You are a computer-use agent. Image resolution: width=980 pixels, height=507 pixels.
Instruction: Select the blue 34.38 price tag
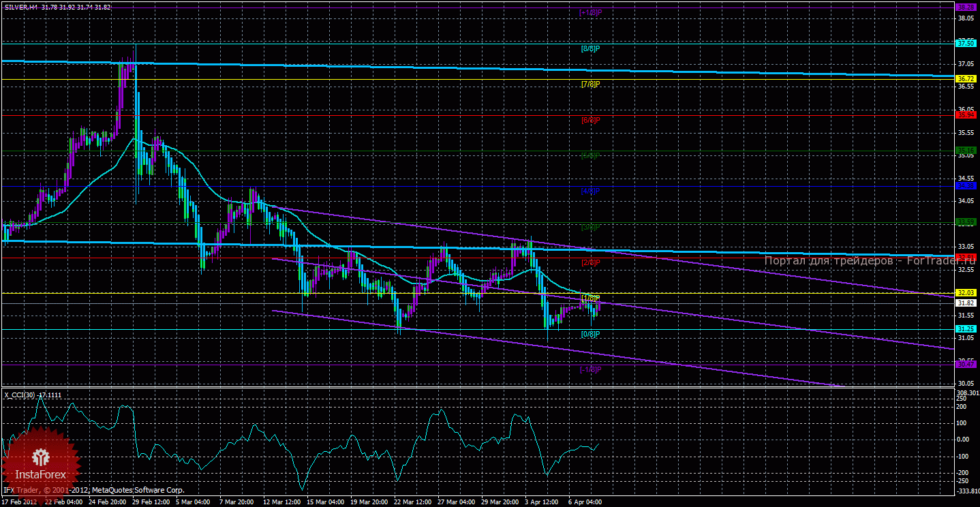point(966,185)
